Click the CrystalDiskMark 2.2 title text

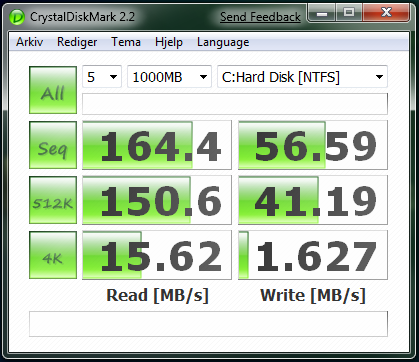pos(82,17)
